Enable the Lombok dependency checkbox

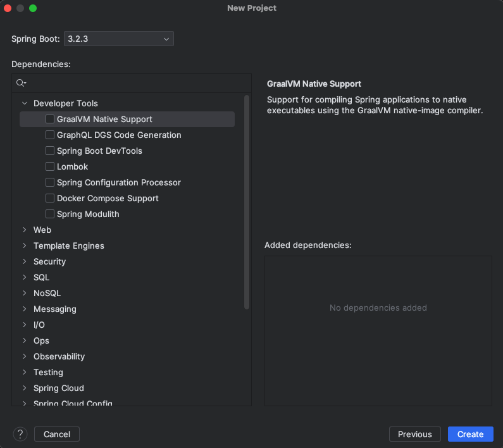50,166
